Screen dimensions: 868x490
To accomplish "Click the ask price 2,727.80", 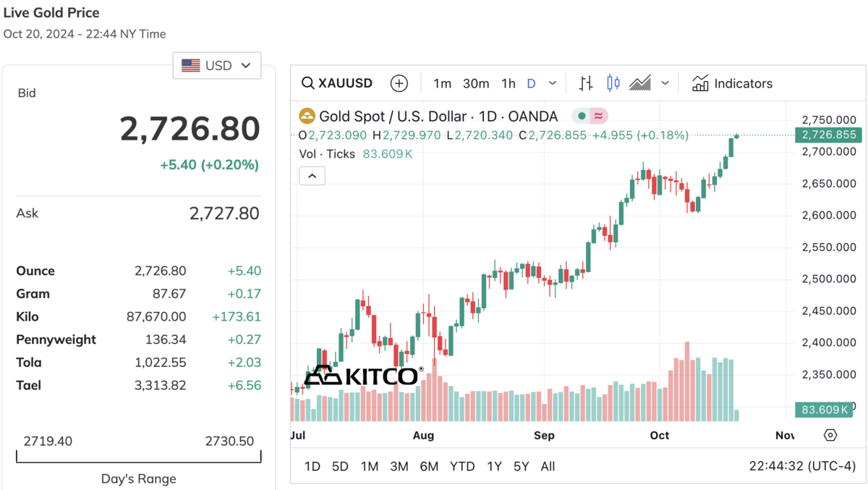I will [x=224, y=213].
